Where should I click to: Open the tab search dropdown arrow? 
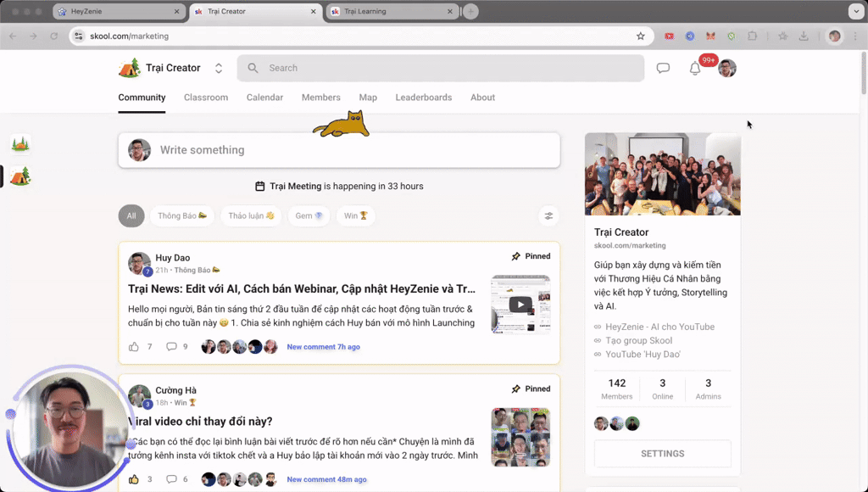tap(856, 11)
